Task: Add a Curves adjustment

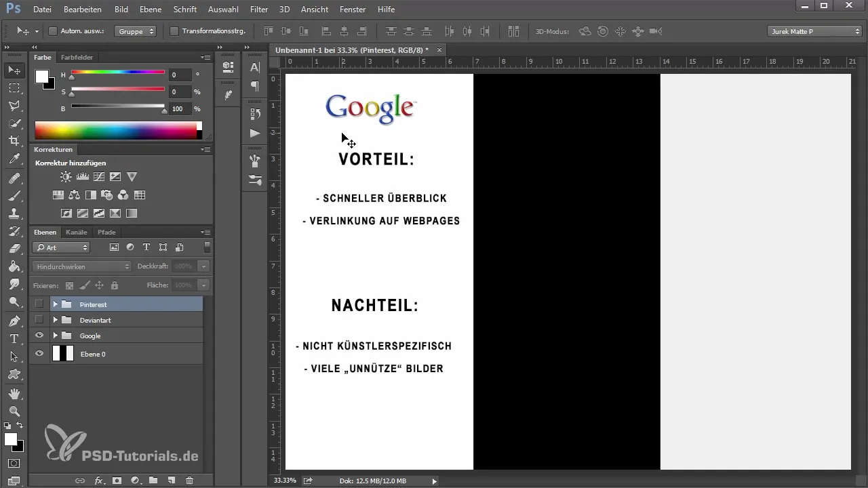Action: click(x=99, y=177)
